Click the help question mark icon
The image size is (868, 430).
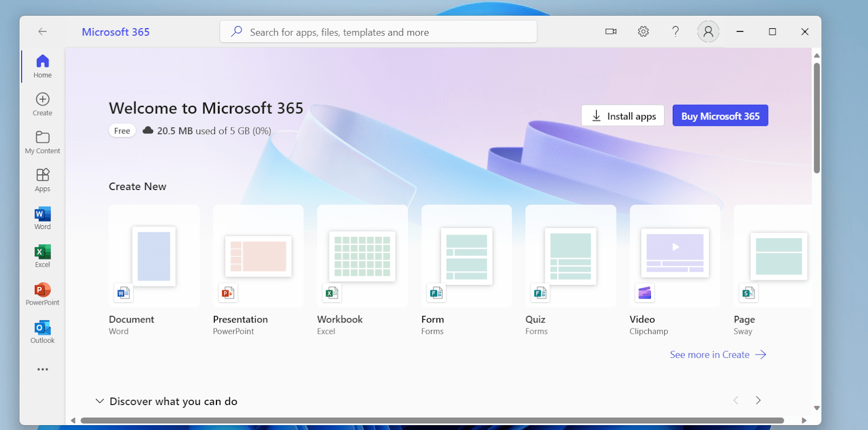(x=675, y=31)
